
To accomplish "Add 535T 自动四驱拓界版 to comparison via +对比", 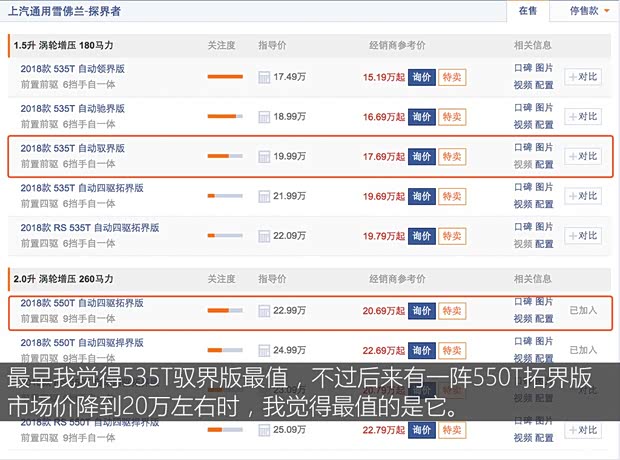I will coord(583,196).
